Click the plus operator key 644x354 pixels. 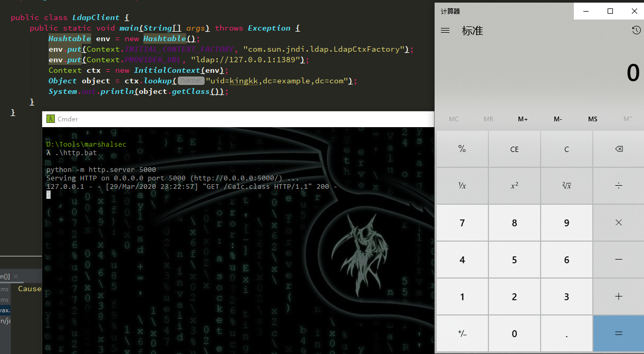click(619, 296)
